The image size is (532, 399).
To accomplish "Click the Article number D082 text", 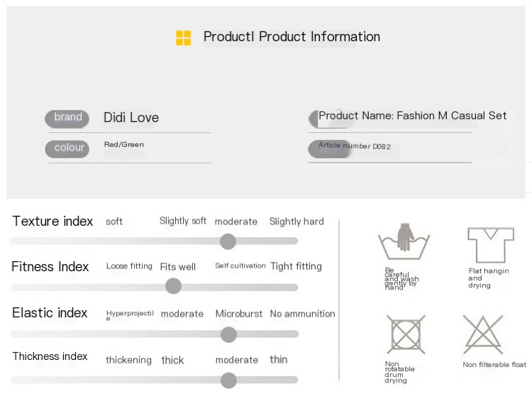I will 354,146.
